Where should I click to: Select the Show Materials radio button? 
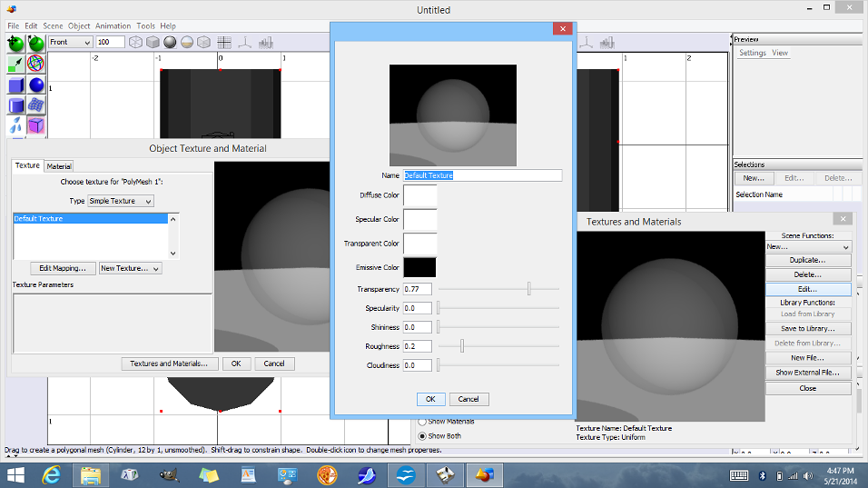(x=422, y=422)
